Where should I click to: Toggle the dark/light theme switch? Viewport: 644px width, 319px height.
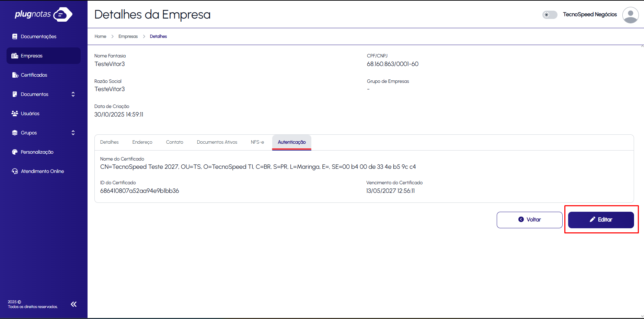click(x=550, y=15)
